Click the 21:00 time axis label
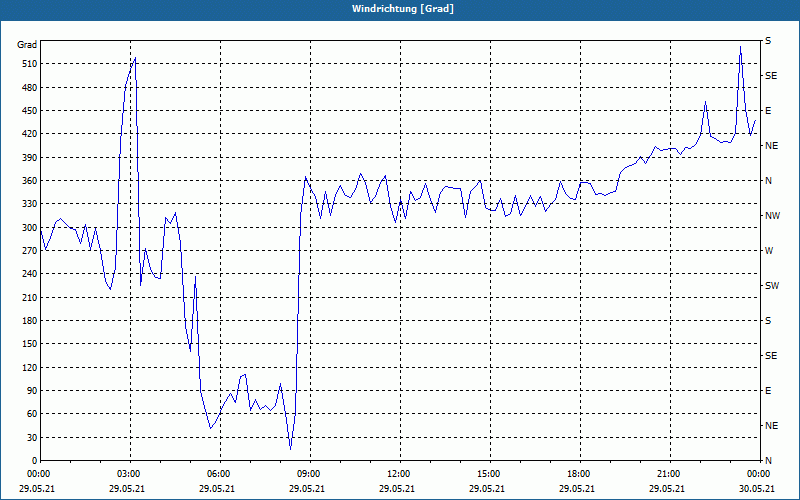 pyautogui.click(x=670, y=474)
